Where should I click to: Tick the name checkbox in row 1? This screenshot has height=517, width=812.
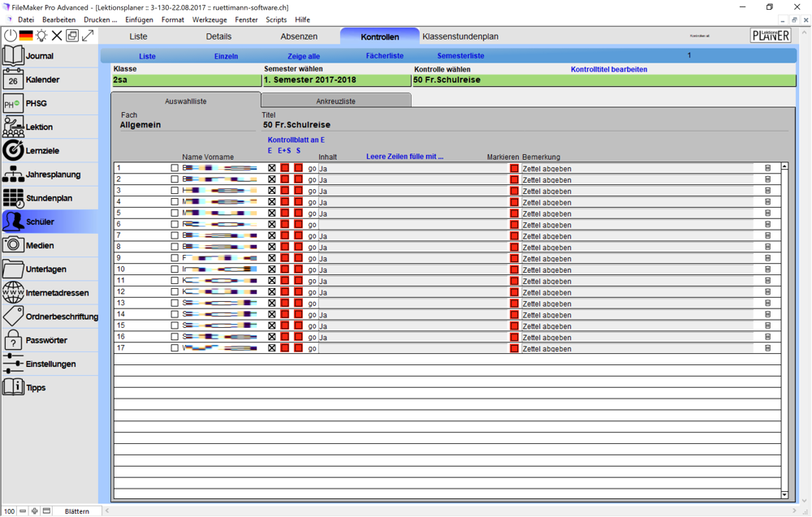[x=175, y=168]
